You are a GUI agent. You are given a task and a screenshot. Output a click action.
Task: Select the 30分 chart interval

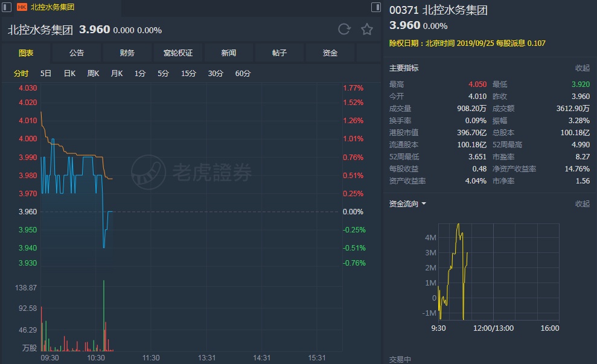pyautogui.click(x=215, y=74)
